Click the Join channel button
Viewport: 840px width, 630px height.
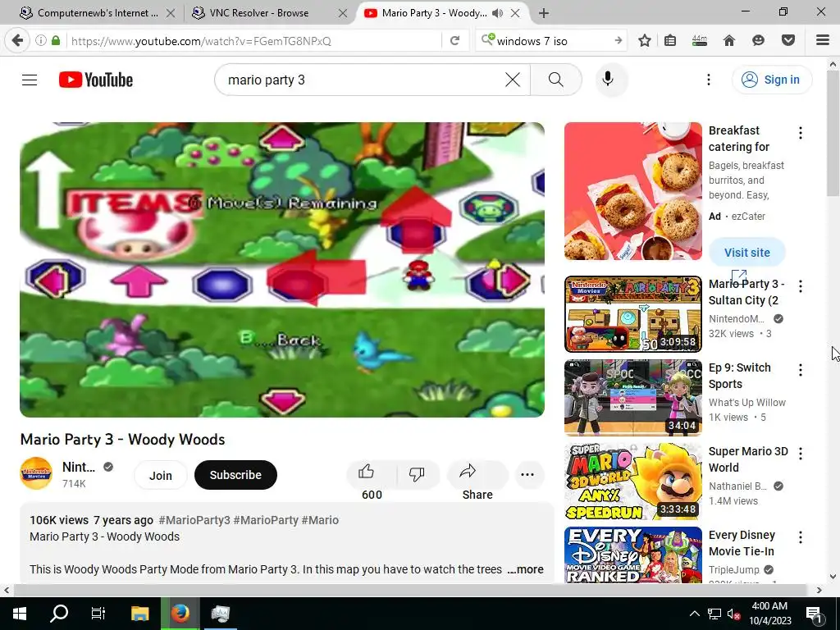[161, 475]
